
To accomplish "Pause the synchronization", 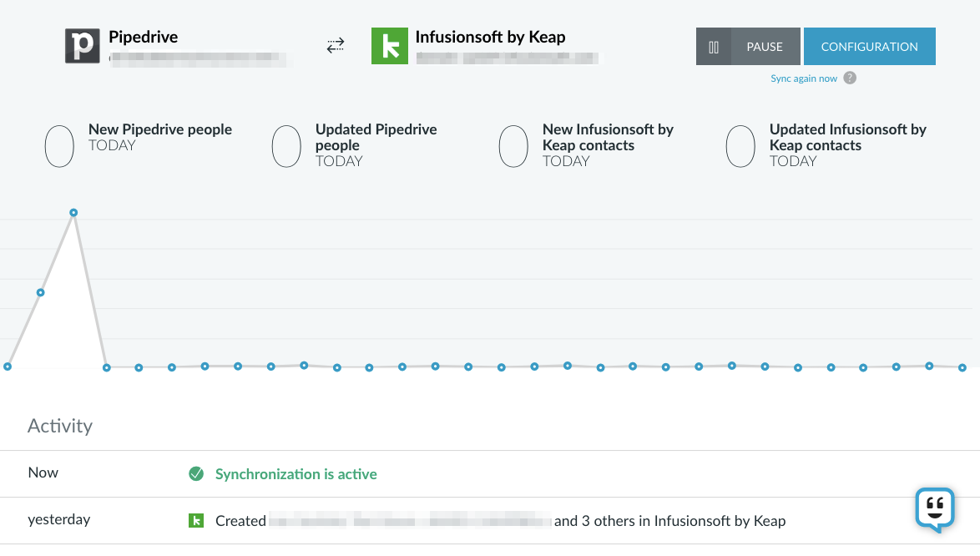I will click(x=748, y=46).
